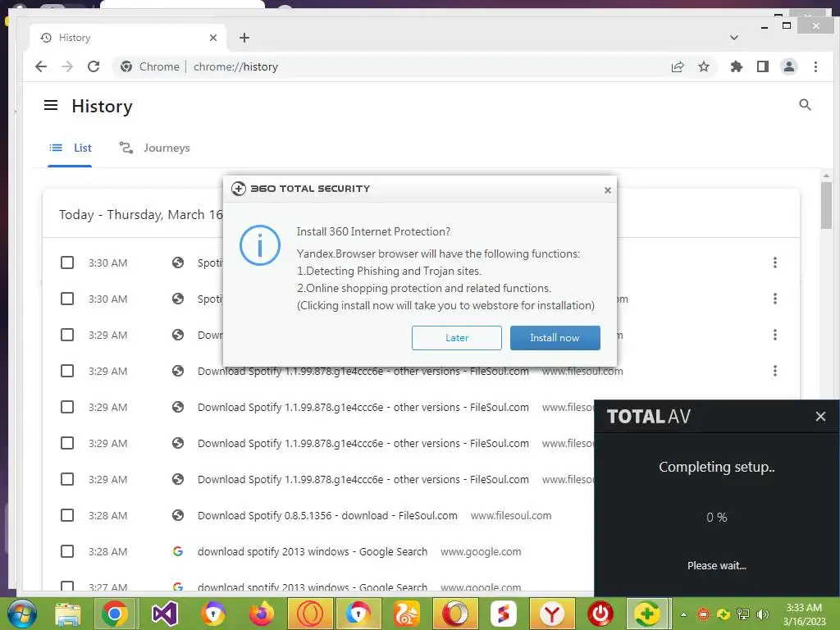
Task: Close the 360 Total Security dialog
Action: click(x=608, y=190)
